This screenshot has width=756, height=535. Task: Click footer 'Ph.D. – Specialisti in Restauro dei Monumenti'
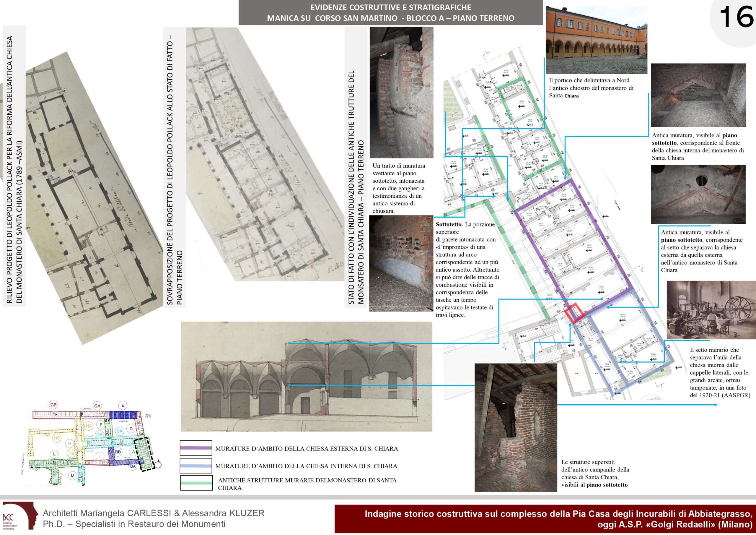pyautogui.click(x=134, y=524)
